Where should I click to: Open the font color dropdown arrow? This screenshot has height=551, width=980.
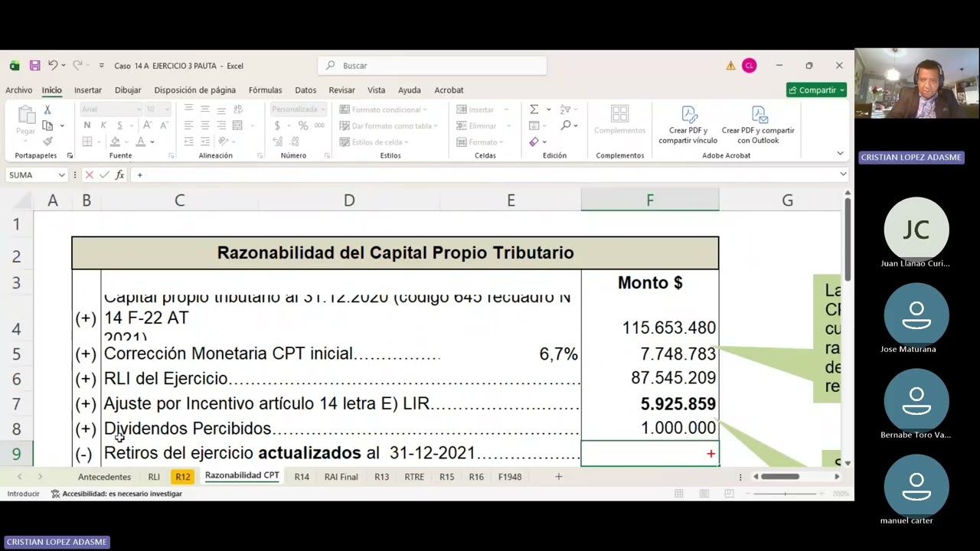(152, 142)
